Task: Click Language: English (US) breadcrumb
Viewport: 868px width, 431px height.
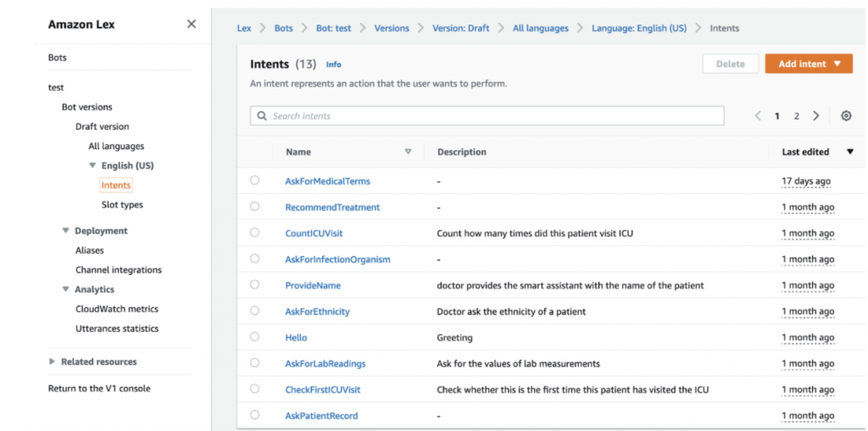Action: click(639, 28)
